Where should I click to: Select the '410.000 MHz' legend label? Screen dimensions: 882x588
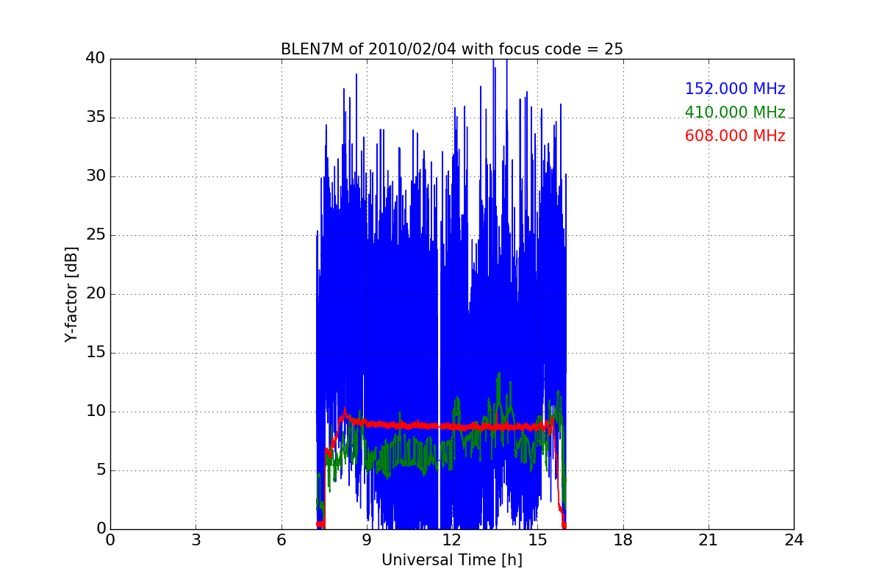point(735,112)
